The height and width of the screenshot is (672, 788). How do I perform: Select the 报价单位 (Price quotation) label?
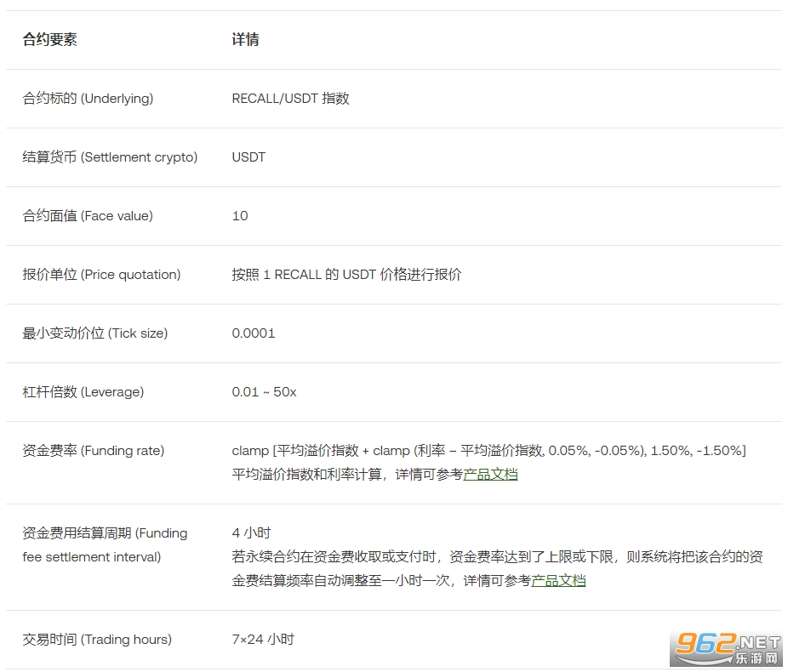101,275
